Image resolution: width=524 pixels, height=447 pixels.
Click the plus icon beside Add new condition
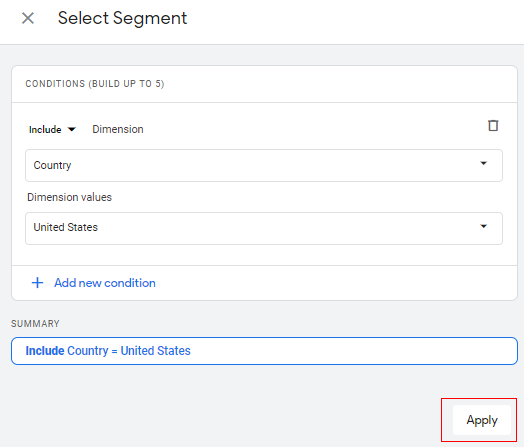(x=37, y=283)
